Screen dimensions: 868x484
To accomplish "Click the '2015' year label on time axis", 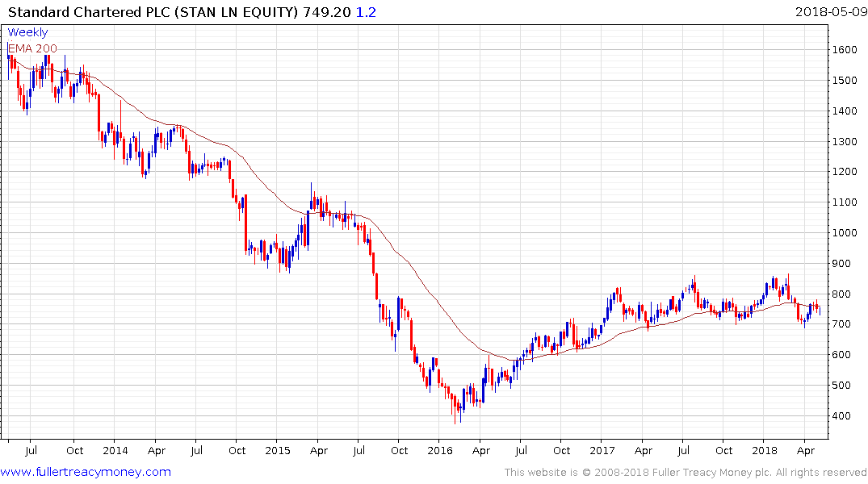I will pos(277,450).
